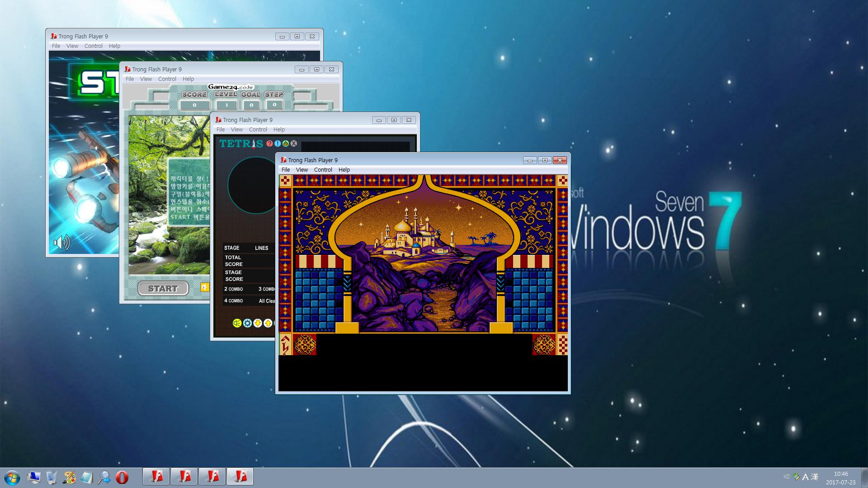Switch to second Flash Player taskbar button
The image size is (868, 488).
tap(184, 477)
